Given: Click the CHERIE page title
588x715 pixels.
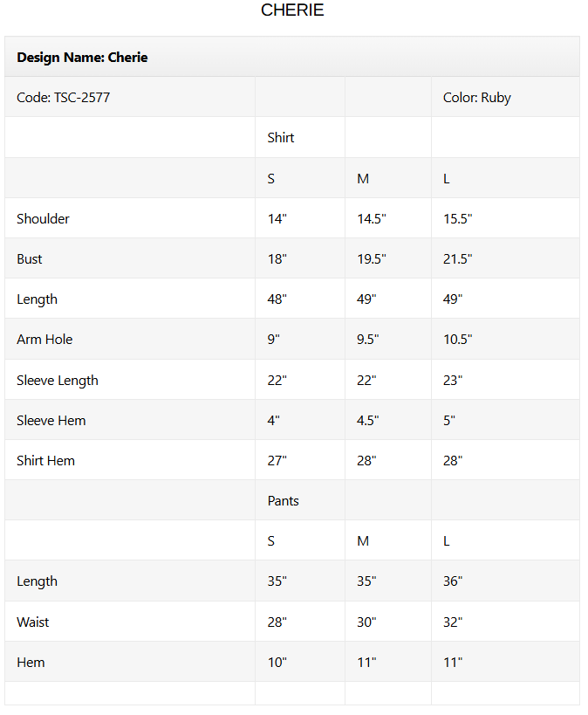Looking at the screenshot, I should click(x=292, y=10).
